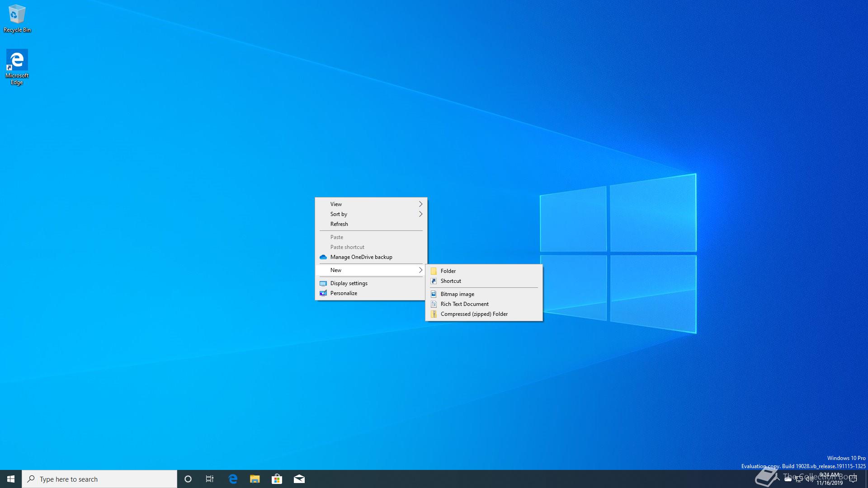Choose Refresh in the context menu
868x488 pixels.
click(339, 224)
